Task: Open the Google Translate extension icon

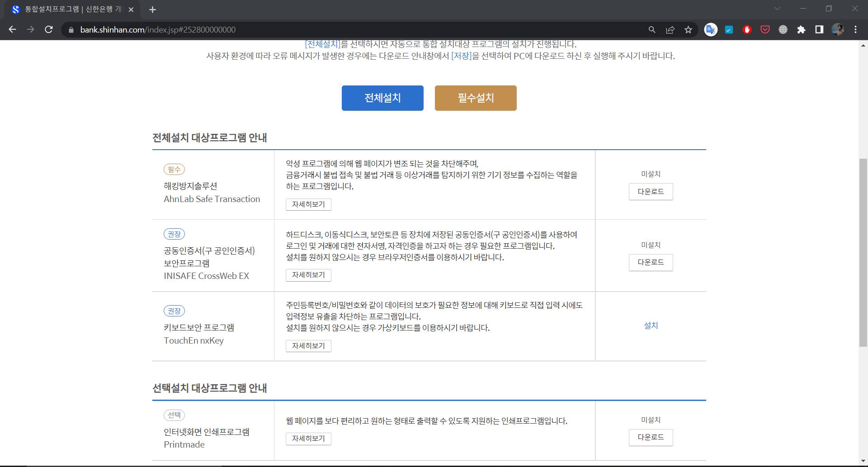Action: pos(711,30)
